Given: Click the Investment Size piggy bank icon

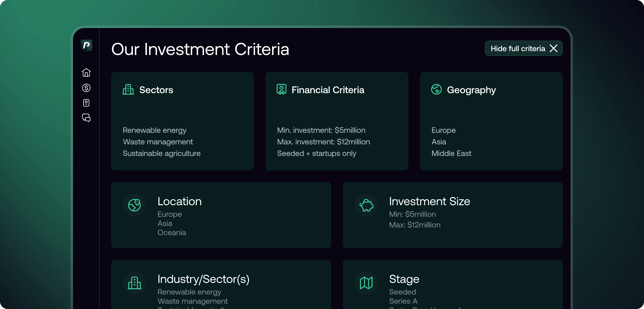Looking at the screenshot, I should click(366, 205).
